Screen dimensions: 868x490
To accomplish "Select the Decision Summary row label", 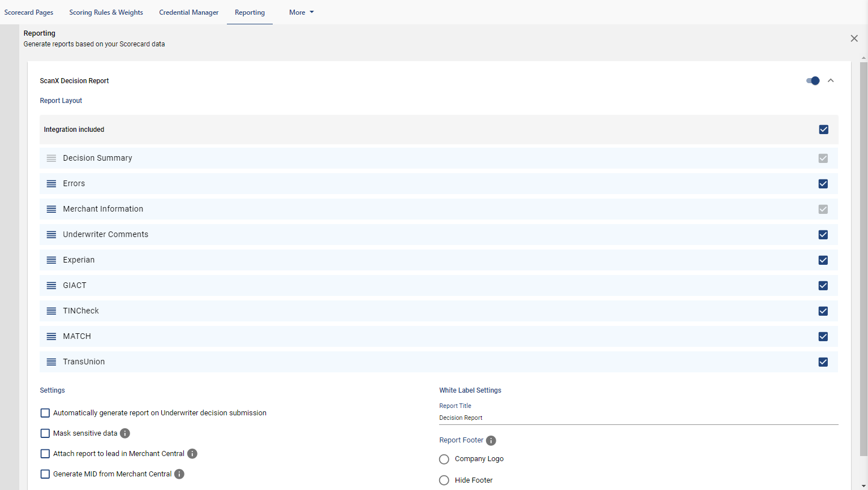I will click(x=97, y=158).
